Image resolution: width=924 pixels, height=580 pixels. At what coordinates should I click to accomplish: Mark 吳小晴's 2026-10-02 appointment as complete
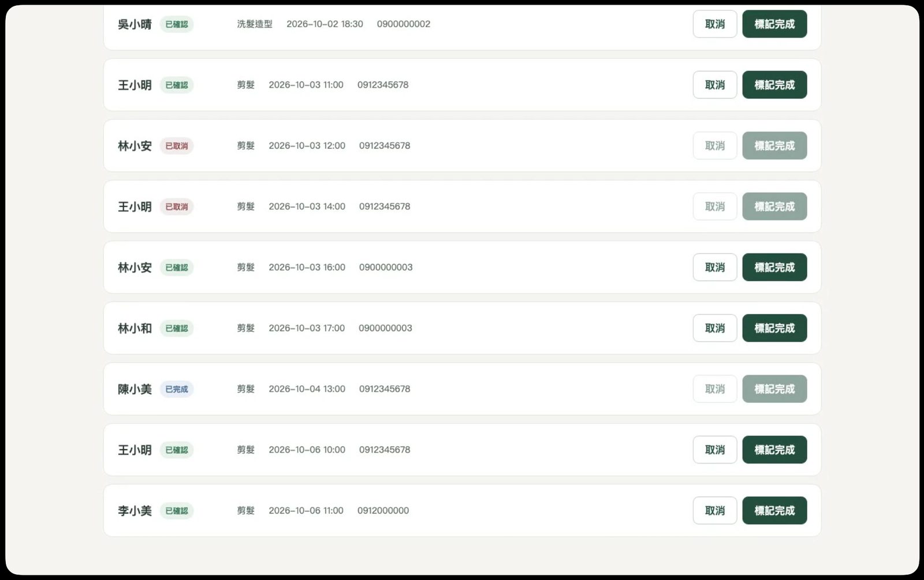[774, 24]
